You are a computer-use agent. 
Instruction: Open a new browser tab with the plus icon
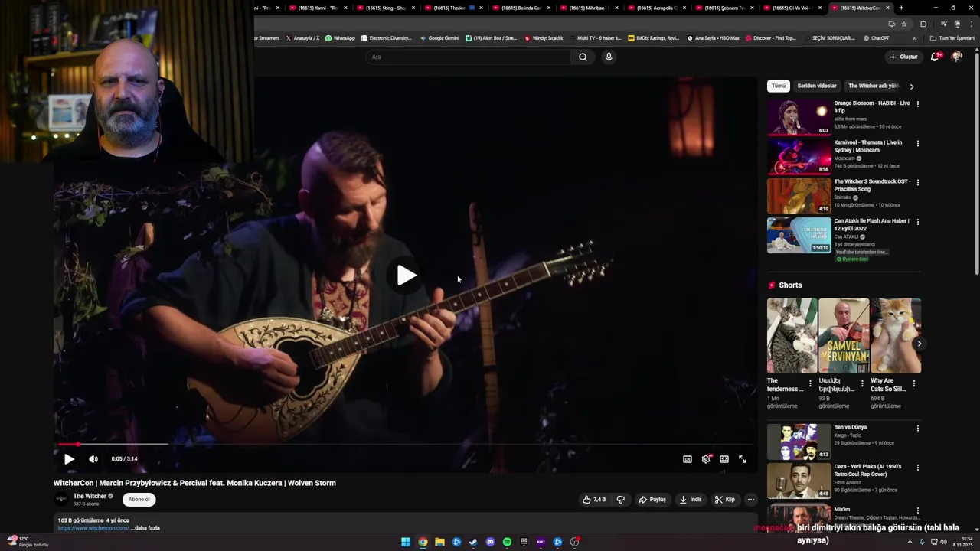pyautogui.click(x=901, y=8)
